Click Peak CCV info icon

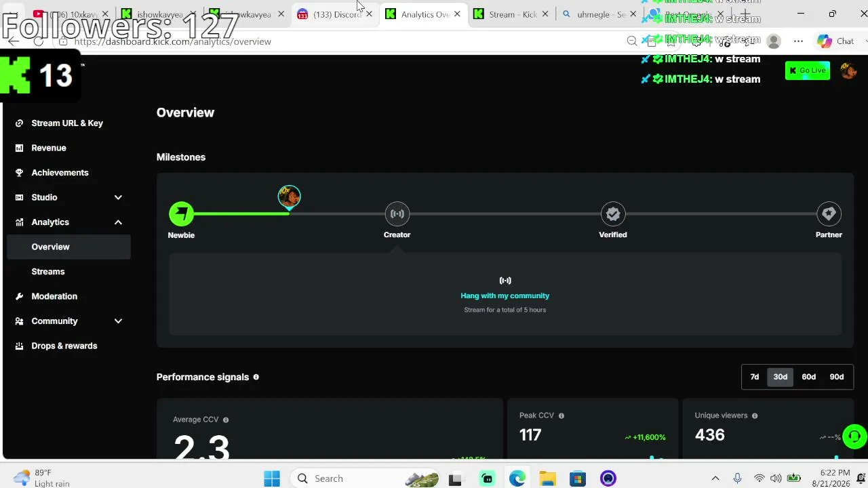tap(561, 415)
